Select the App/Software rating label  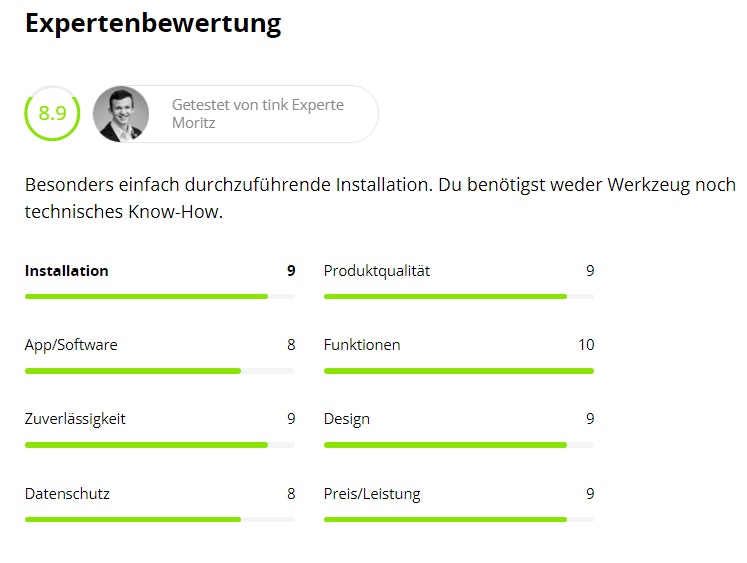coord(71,345)
